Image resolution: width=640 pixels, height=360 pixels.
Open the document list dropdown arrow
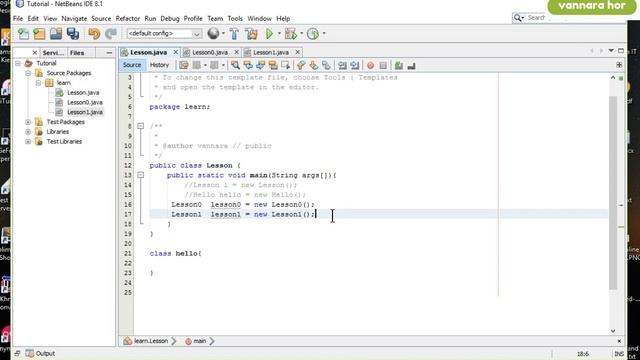pos(611,51)
